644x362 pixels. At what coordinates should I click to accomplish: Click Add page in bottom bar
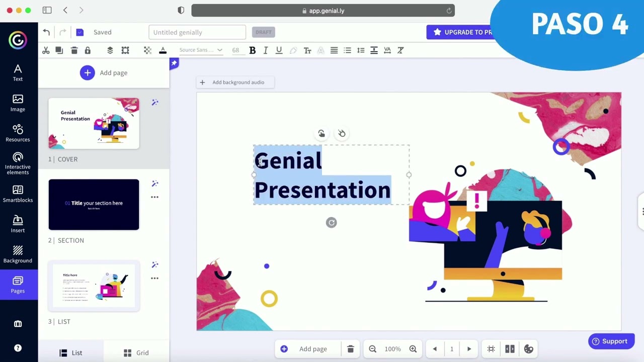(304, 349)
